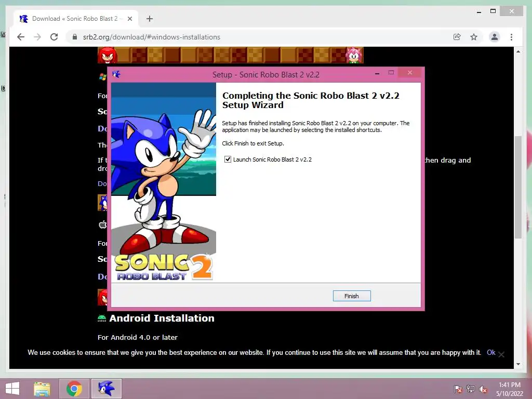Image resolution: width=532 pixels, height=399 pixels.
Task: Click the Chrome taskbar icon
Action: [74, 389]
